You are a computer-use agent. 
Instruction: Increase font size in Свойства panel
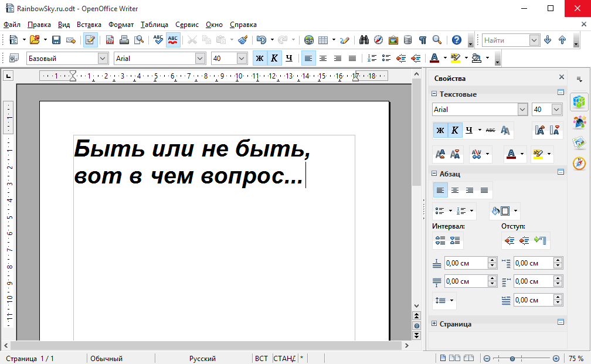pyautogui.click(x=540, y=130)
